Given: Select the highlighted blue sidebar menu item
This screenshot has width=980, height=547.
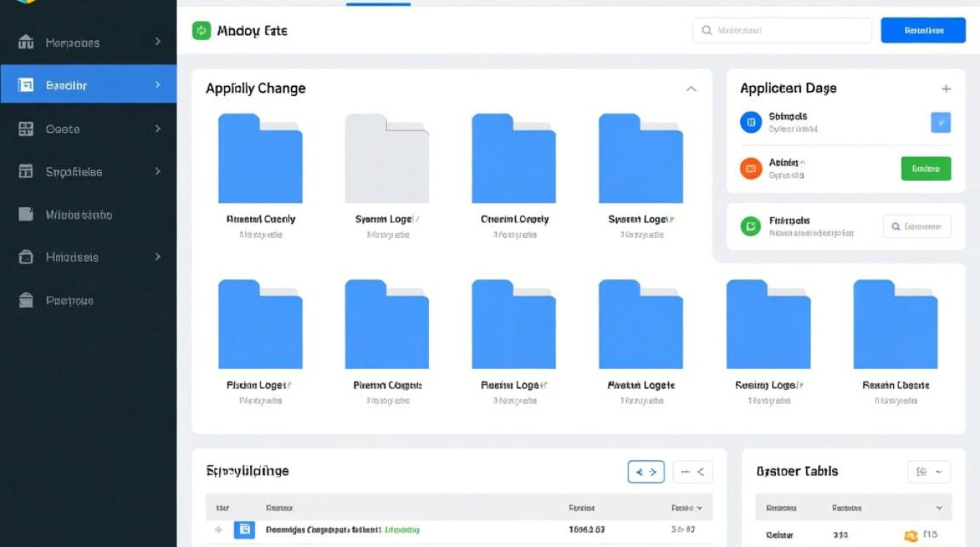Looking at the screenshot, I should tap(87, 85).
